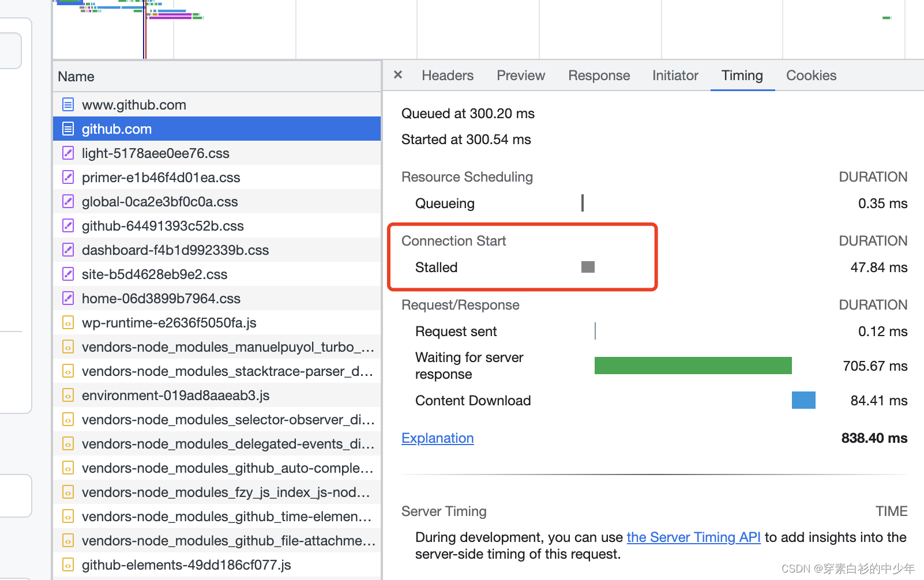Click script icon for wp-runtime-e2636f5050fa.js

click(68, 323)
